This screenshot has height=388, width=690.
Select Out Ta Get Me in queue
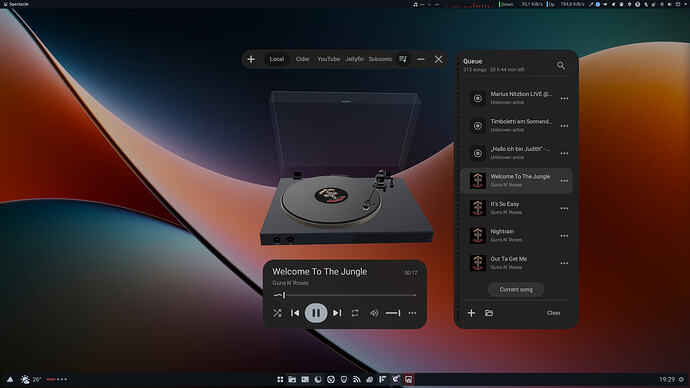pyautogui.click(x=516, y=263)
